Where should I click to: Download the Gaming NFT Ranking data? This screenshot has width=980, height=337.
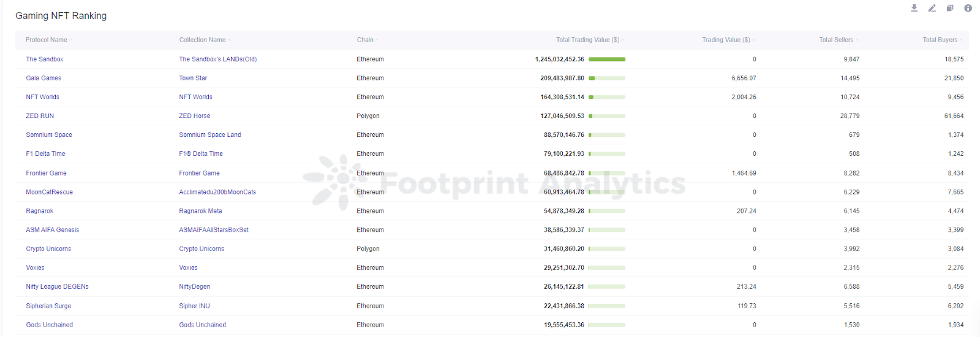[x=914, y=8]
